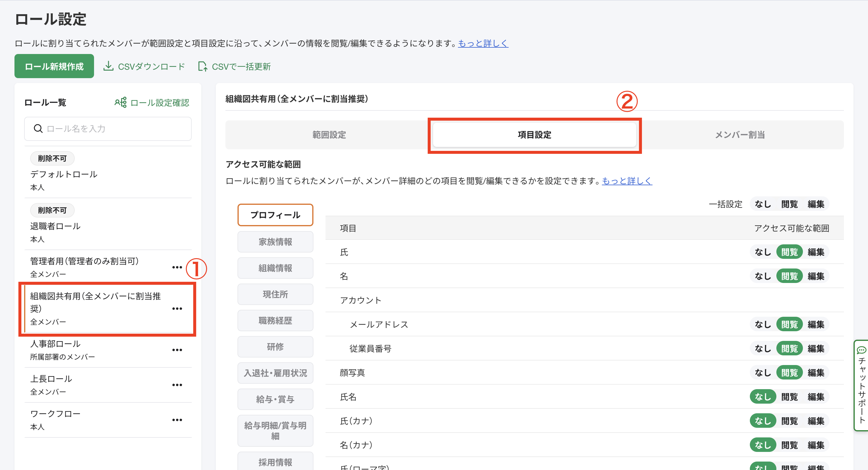The height and width of the screenshot is (470, 868).
Task: Click the ロール新規作成 button
Action: (x=54, y=66)
